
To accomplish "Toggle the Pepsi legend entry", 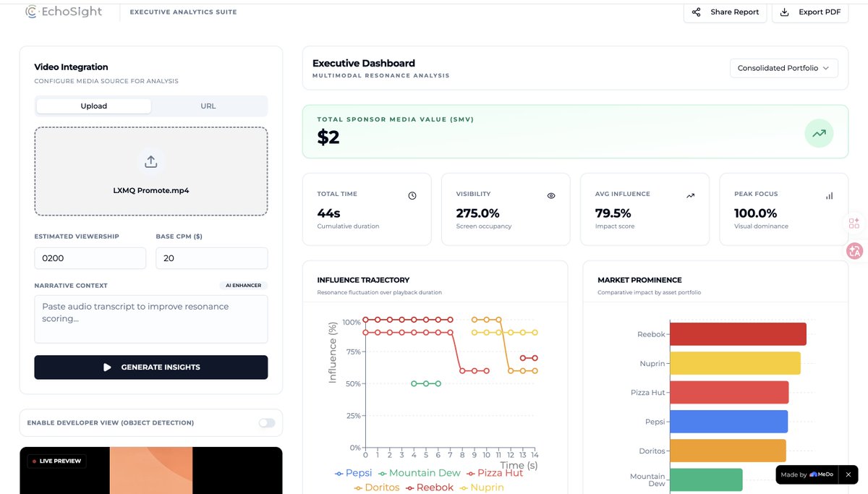I will [x=352, y=472].
